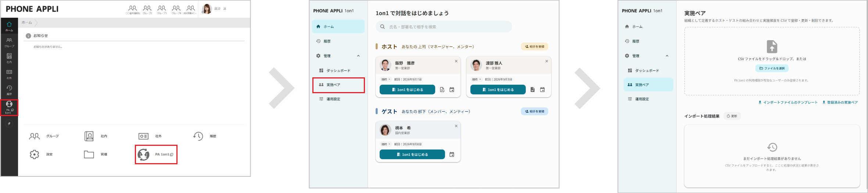868x193 pixels.
Task: Click 相手を登録 button in ゲスト section
Action: (534, 111)
